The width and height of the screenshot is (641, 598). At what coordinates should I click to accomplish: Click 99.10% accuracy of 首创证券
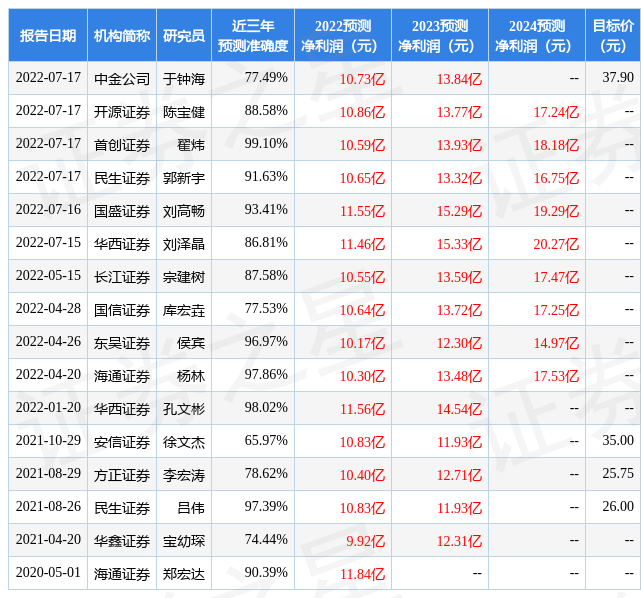coord(266,143)
